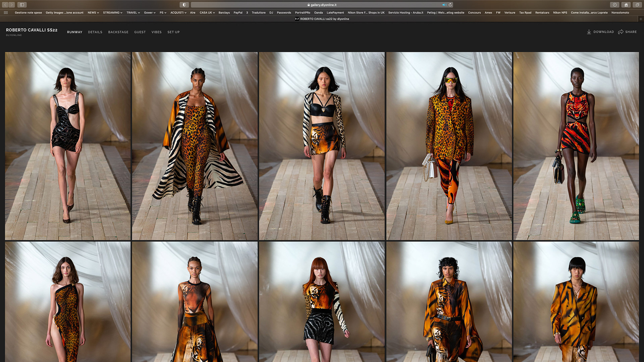This screenshot has height=362, width=644.
Task: Open the Rentalcars bookmark
Action: point(542,12)
